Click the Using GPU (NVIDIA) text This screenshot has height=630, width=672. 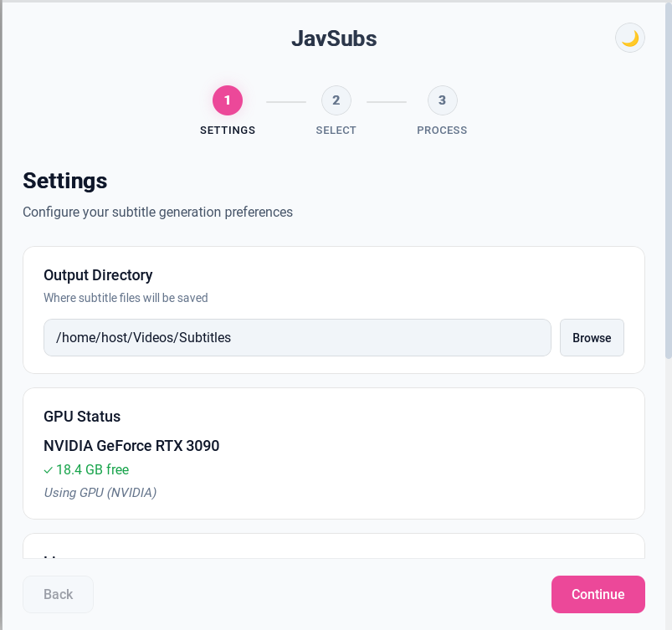click(x=100, y=493)
